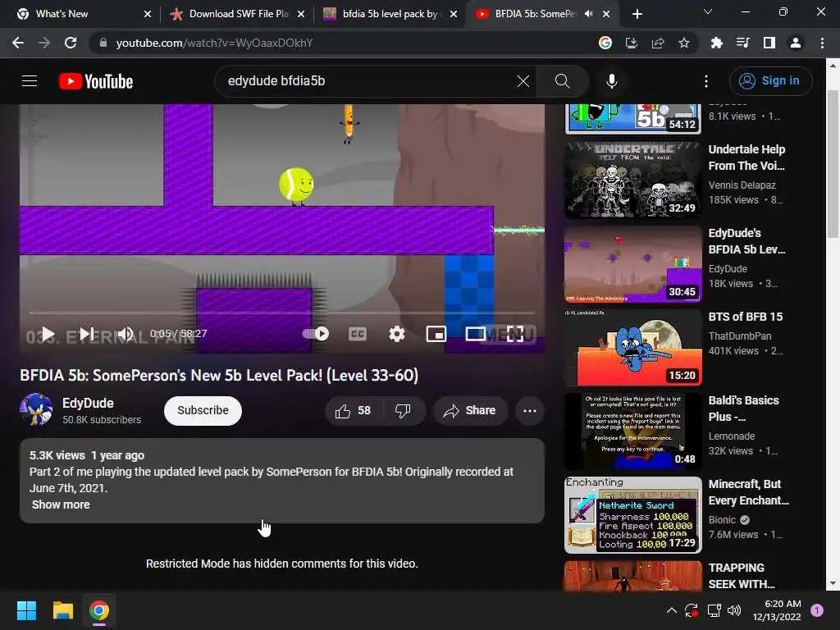Toggle Chrome side panel

point(769,43)
